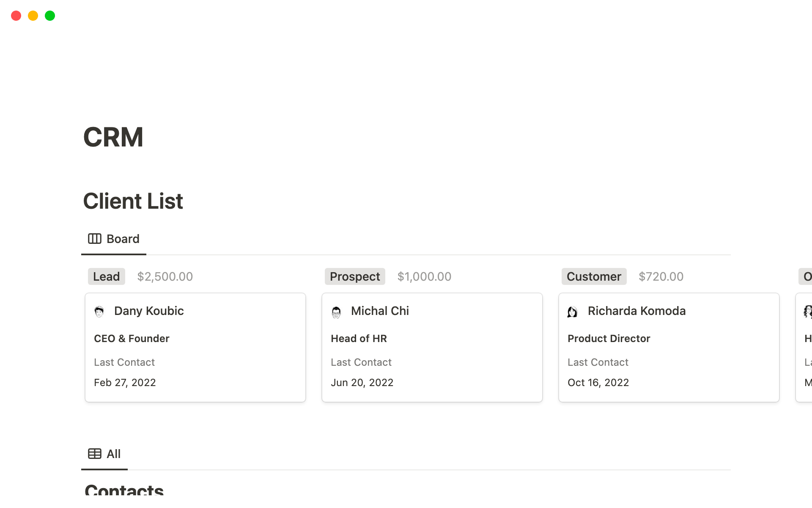Click the $2,500.00 Lead column total
This screenshot has height=508, width=812.
(x=165, y=276)
